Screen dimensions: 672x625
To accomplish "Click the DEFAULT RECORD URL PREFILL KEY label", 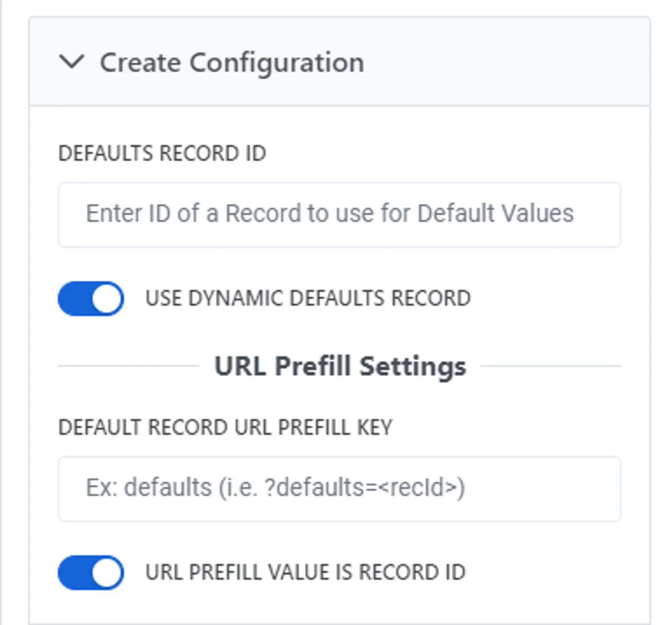I will (x=225, y=427).
